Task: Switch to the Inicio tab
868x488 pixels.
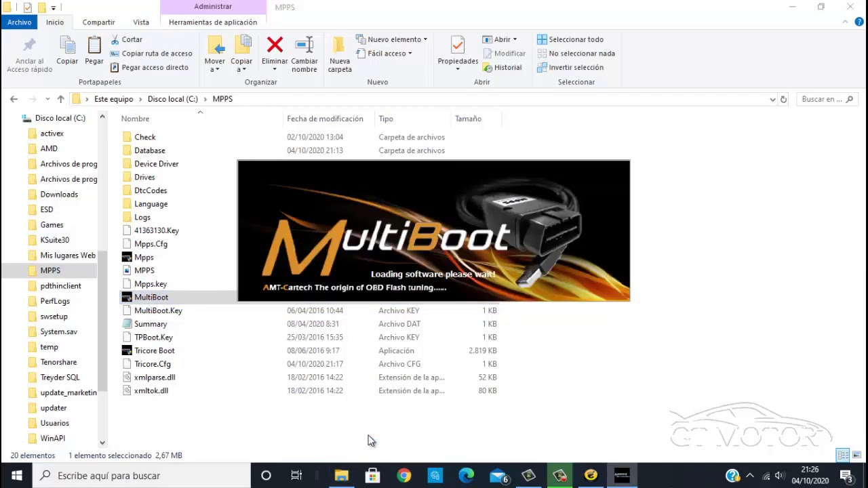Action: [55, 22]
